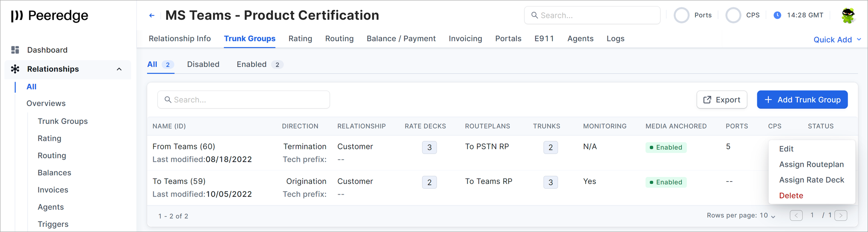The image size is (868, 232).
Task: Click Enabled badge in From Teams row
Action: (x=666, y=147)
